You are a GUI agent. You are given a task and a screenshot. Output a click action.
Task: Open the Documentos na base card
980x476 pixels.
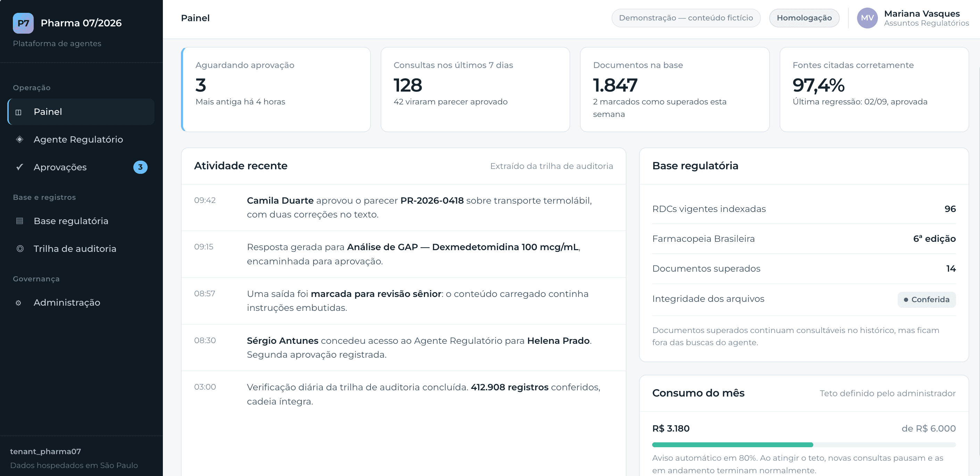[x=674, y=90]
